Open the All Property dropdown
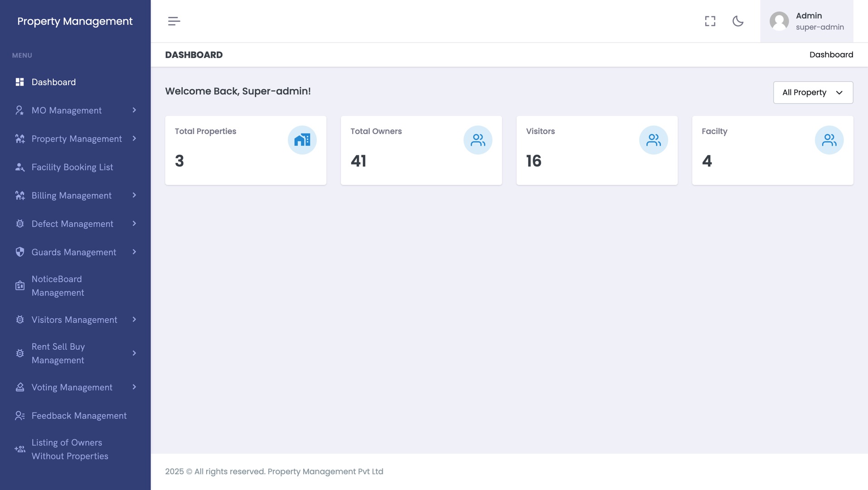The image size is (868, 490). 813,93
